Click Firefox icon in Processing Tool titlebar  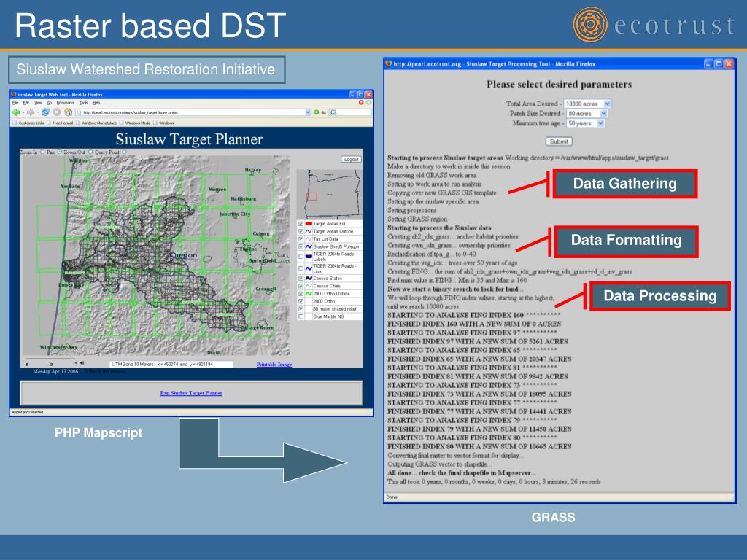(x=388, y=63)
